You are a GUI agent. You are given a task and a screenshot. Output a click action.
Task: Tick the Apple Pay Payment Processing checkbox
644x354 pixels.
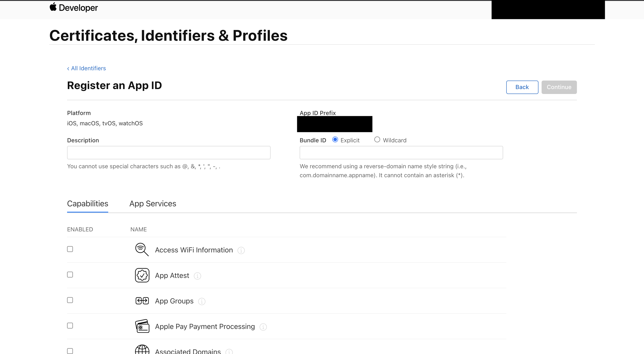pos(70,326)
